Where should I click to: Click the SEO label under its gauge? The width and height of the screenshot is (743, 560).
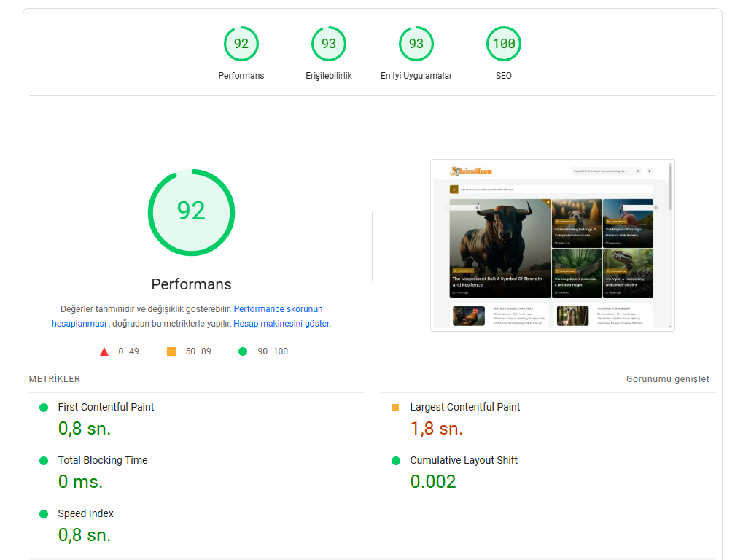(504, 76)
